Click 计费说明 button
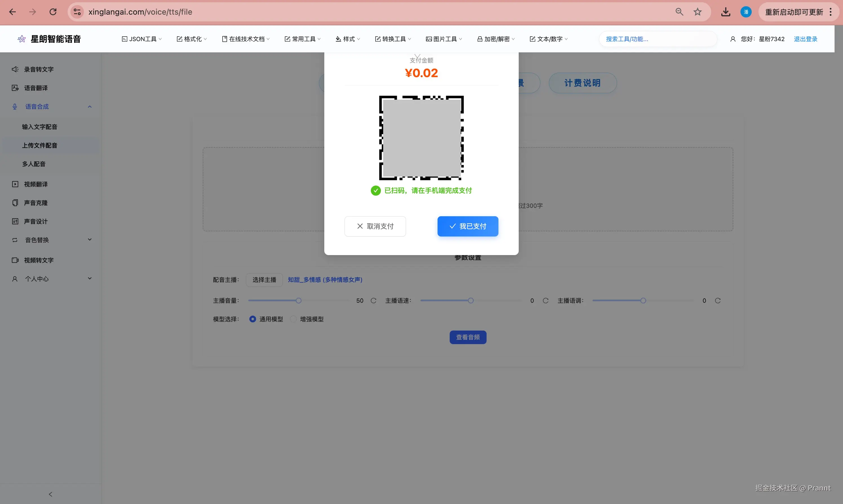The width and height of the screenshot is (843, 504). (582, 83)
